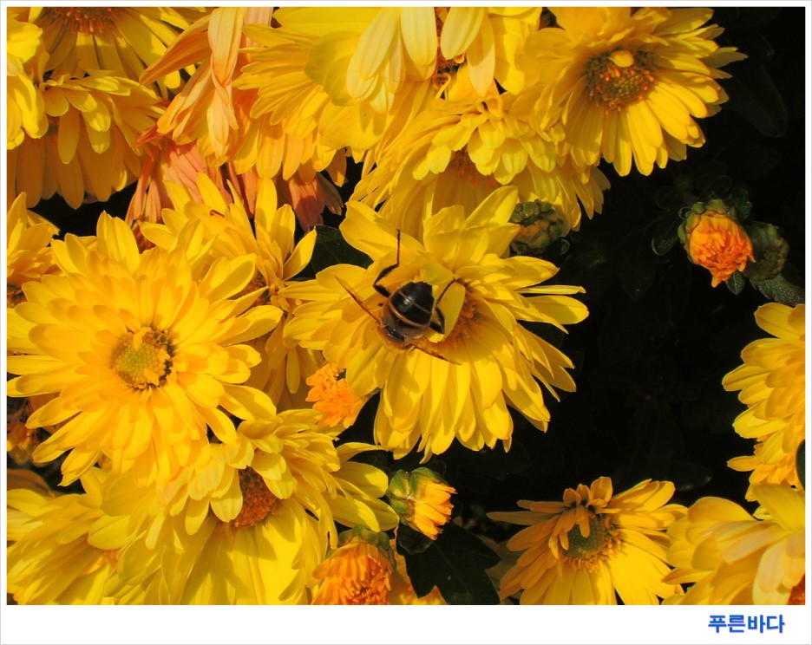This screenshot has height=645, width=812.
Task: Click the orange center of the bottom-left flower
Action: [255, 498]
